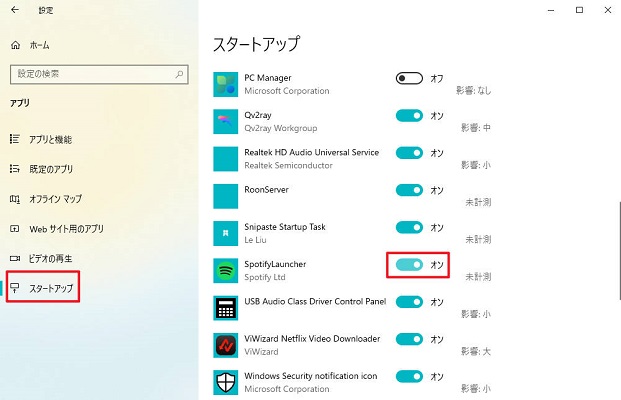The width and height of the screenshot is (621, 400).
Task: Disable Qv2ray startup toggle
Action: pos(409,115)
